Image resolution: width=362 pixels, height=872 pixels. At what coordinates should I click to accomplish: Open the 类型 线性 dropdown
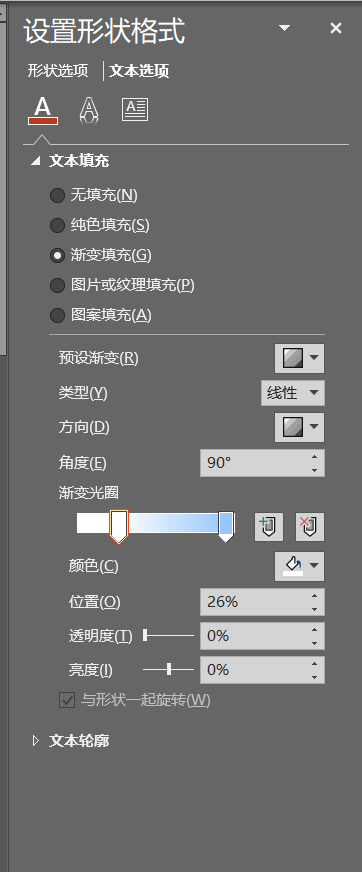tap(293, 393)
